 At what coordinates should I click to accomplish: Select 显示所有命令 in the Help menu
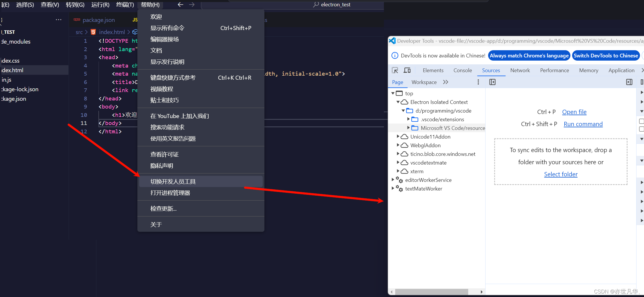click(201, 28)
